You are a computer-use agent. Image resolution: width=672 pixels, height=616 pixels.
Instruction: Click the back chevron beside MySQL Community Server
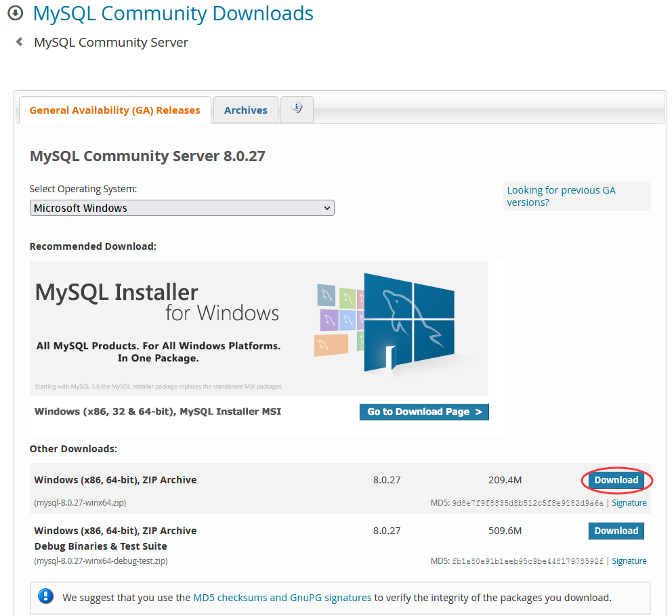19,41
